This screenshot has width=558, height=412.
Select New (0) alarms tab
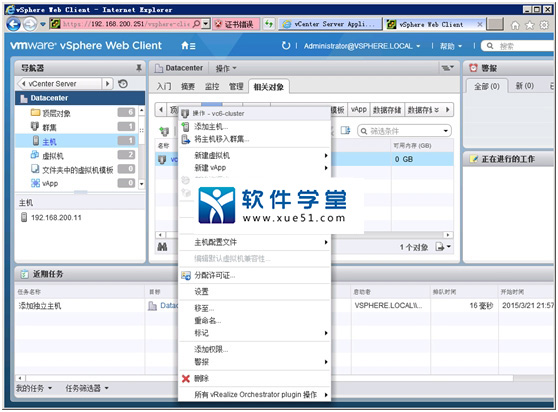(525, 86)
